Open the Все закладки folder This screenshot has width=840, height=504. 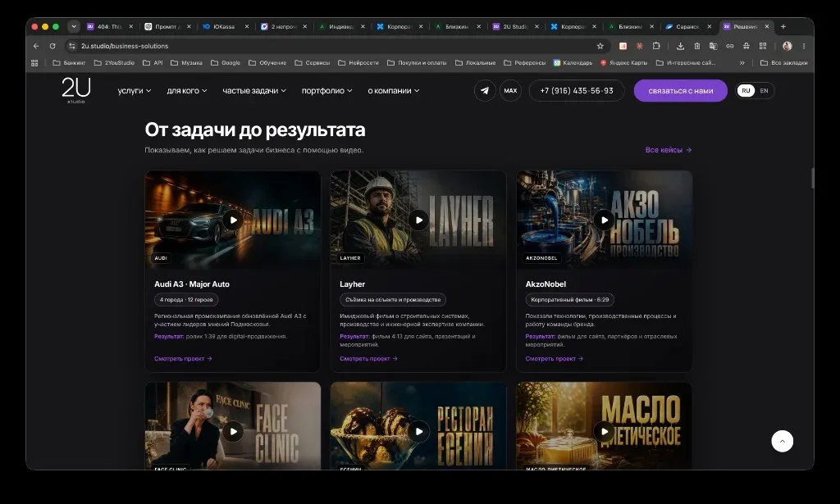[x=783, y=62]
